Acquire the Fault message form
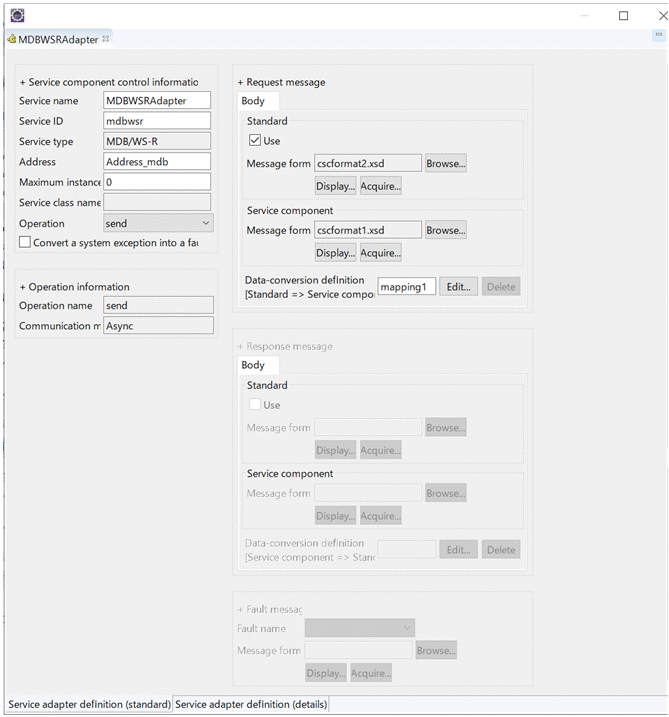The width and height of the screenshot is (669, 717). (x=371, y=673)
